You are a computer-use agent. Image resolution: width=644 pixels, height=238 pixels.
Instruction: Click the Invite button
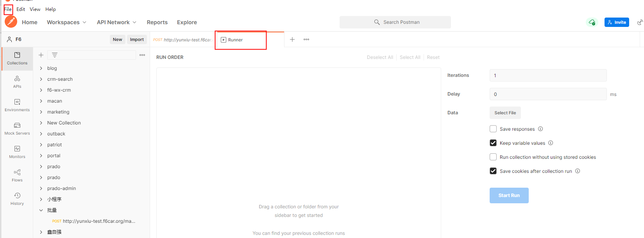(x=617, y=22)
